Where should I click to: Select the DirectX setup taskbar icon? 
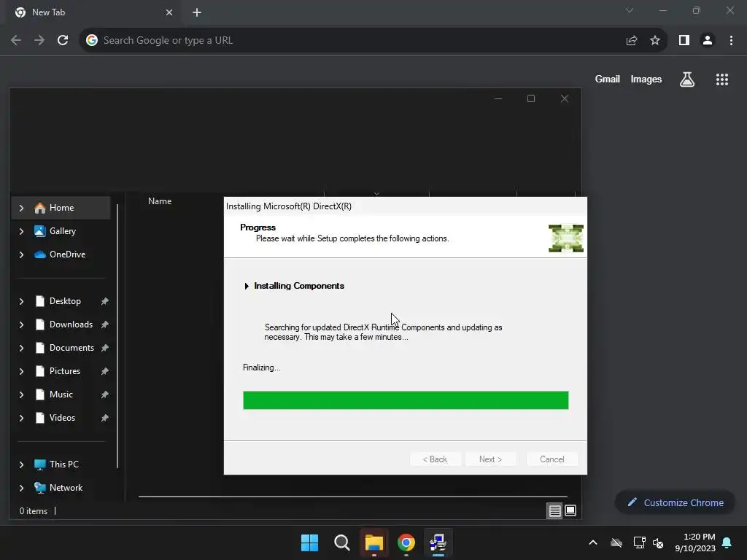[438, 542]
